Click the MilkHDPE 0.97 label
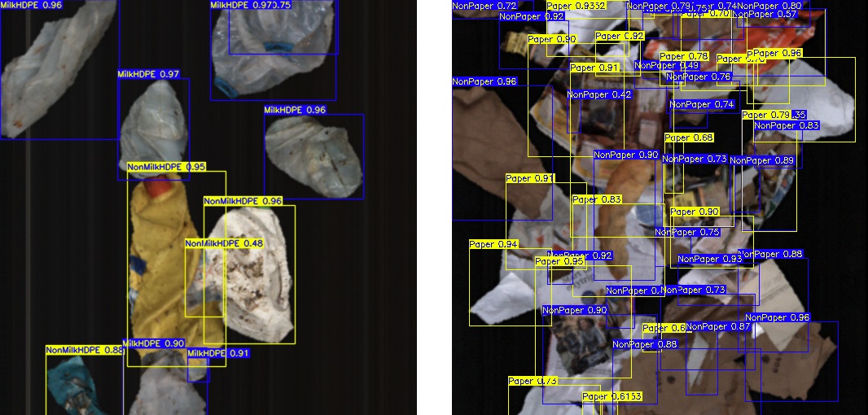Viewport: 868px width, 415px height. [x=148, y=74]
